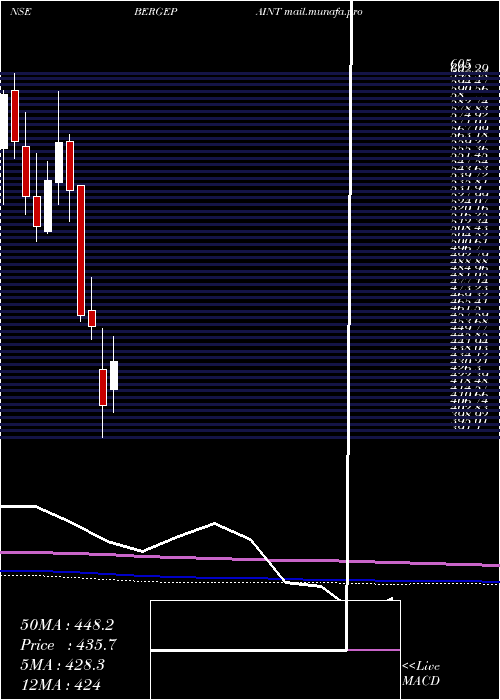The width and height of the screenshot is (500, 700).
Task: Click the 605 top price axis label
Action: (x=461, y=65)
